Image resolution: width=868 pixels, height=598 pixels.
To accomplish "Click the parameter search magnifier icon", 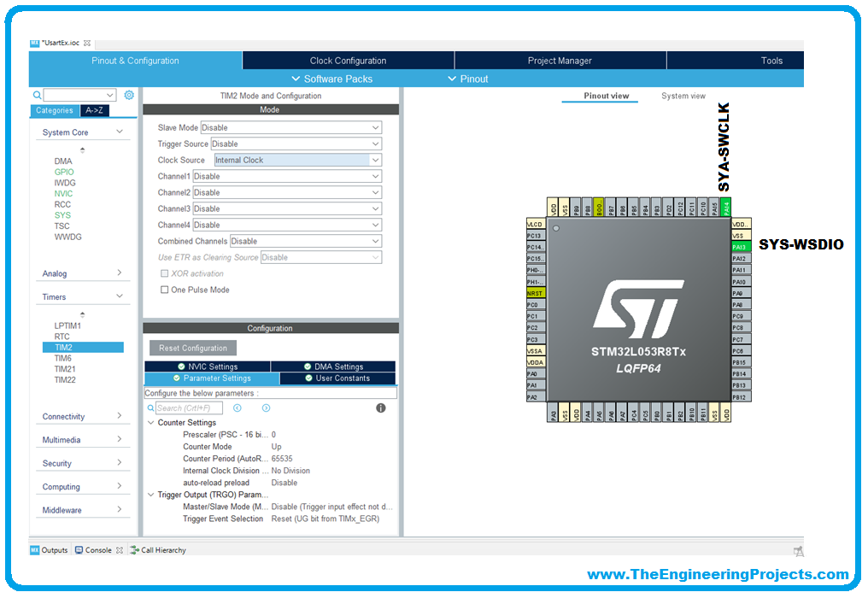I will (150, 408).
